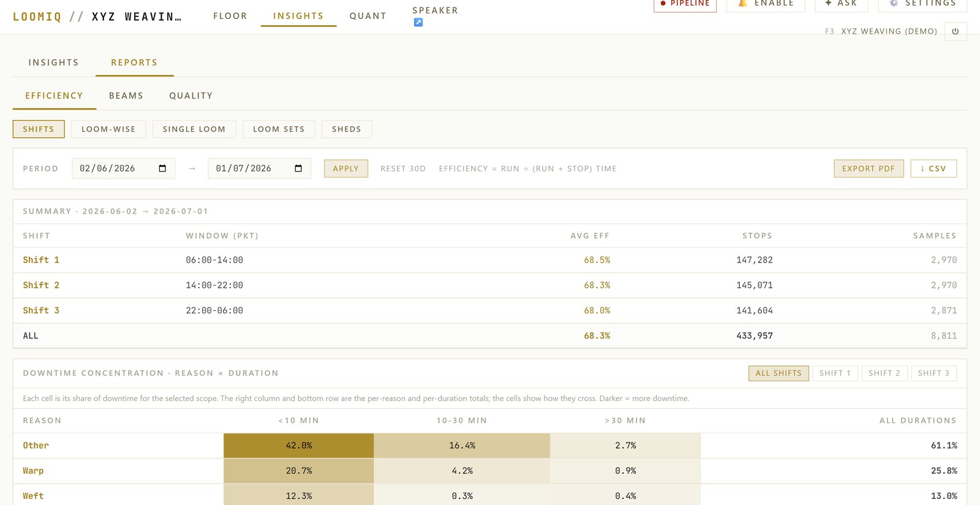Click the Weft 12.3% heatmap cell
The width and height of the screenshot is (980, 505).
coord(299,495)
